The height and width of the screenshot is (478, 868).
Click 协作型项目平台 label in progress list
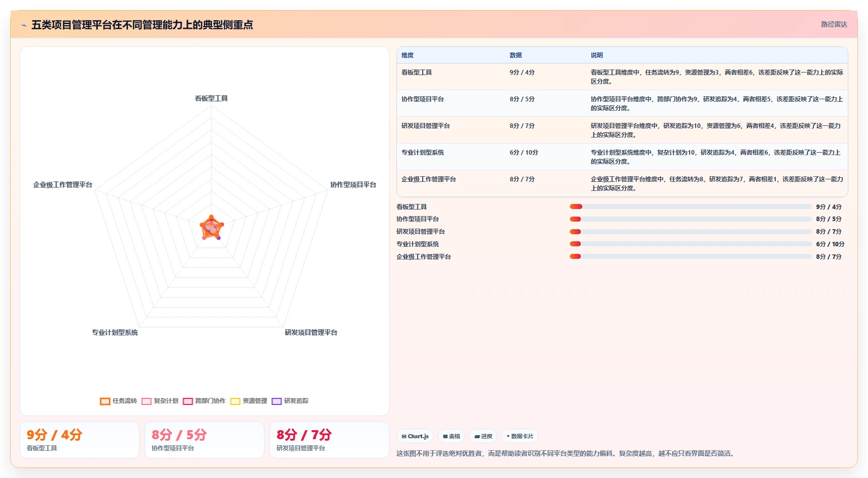tap(418, 219)
